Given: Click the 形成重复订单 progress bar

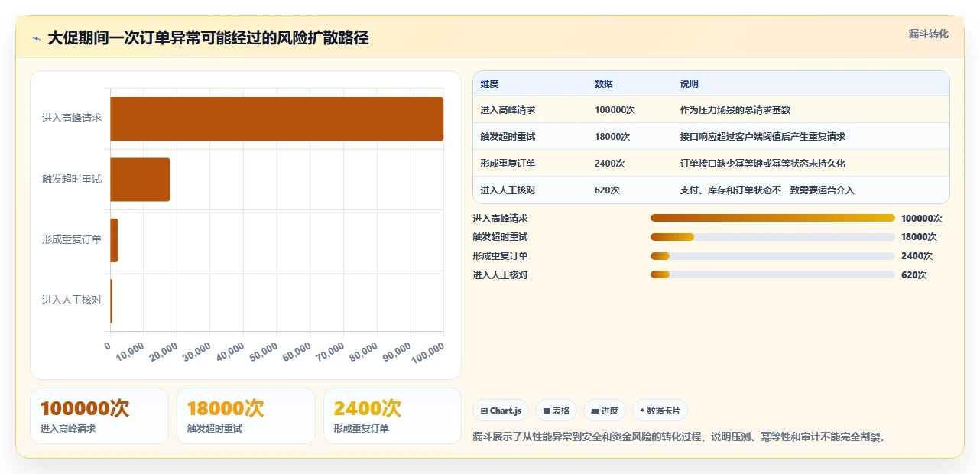Looking at the screenshot, I should pyautogui.click(x=772, y=256).
